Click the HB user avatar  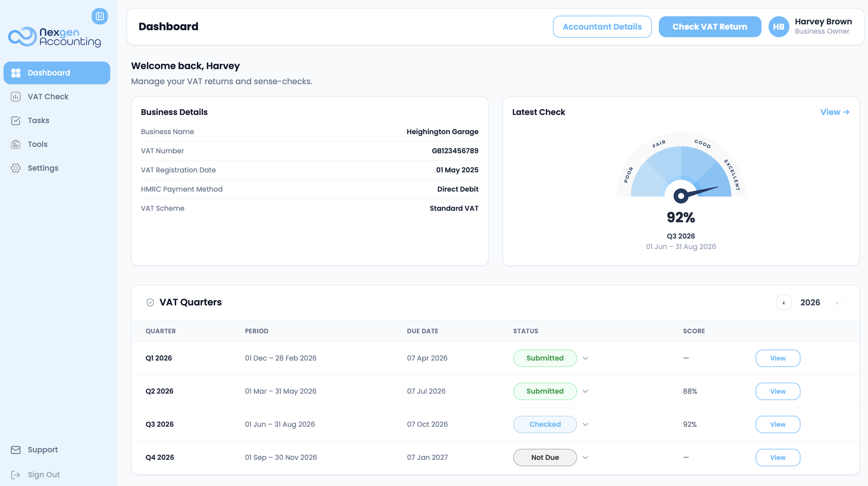pyautogui.click(x=779, y=27)
